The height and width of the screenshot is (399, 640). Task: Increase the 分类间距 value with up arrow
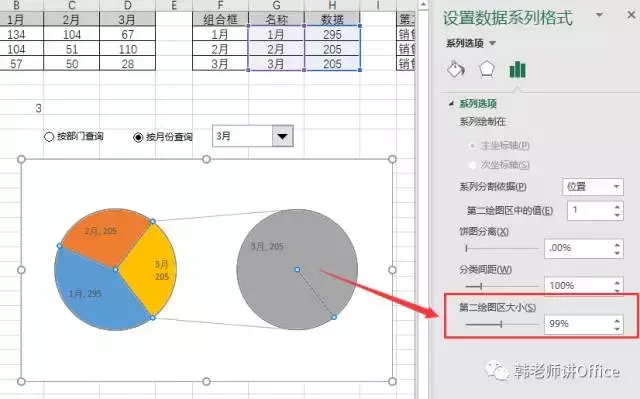point(617,282)
